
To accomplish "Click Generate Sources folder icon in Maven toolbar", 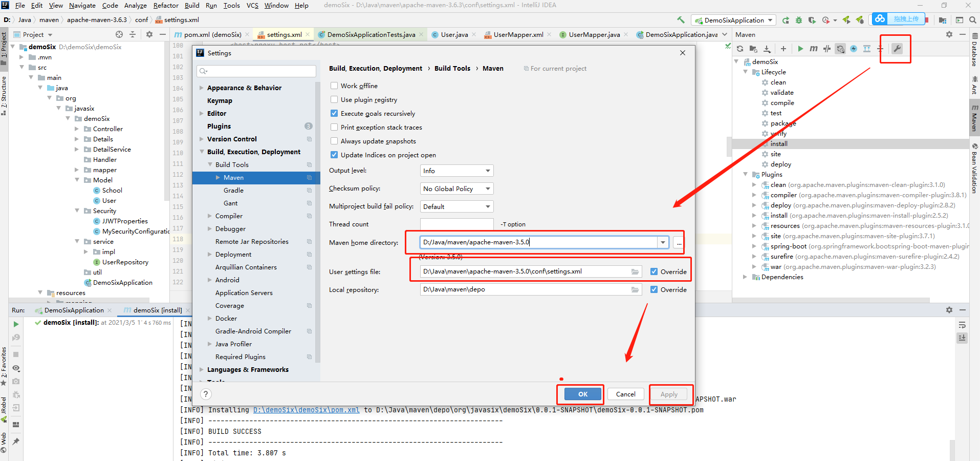I will coord(753,49).
